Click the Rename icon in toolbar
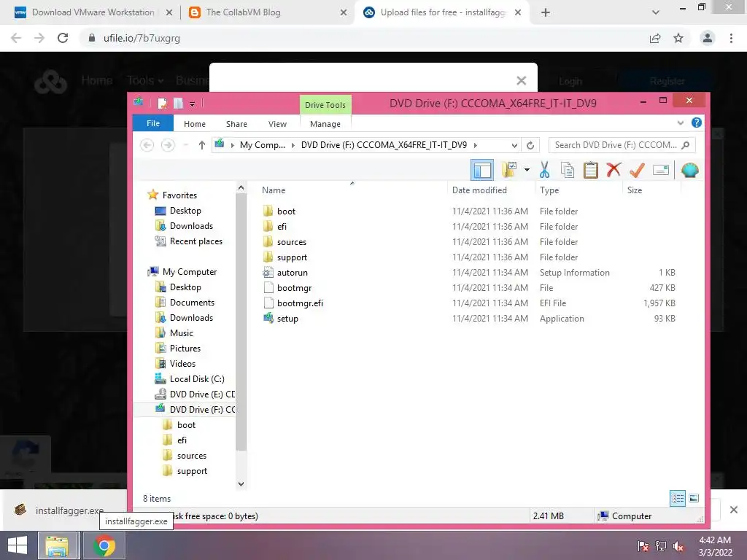The width and height of the screenshot is (747, 560). [x=661, y=170]
